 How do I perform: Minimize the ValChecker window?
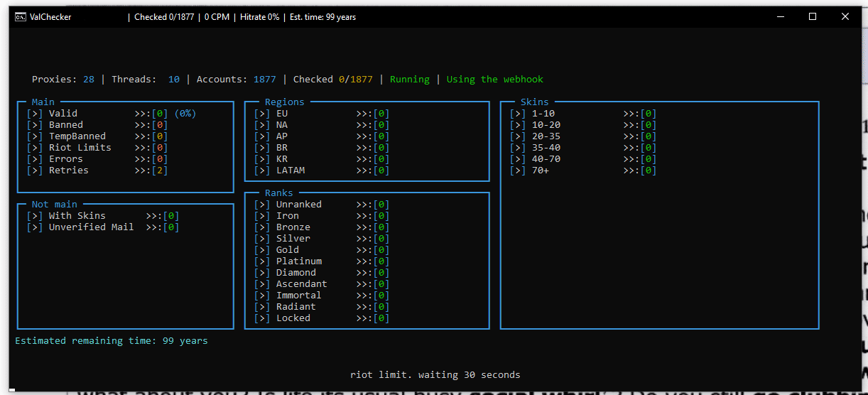[780, 17]
